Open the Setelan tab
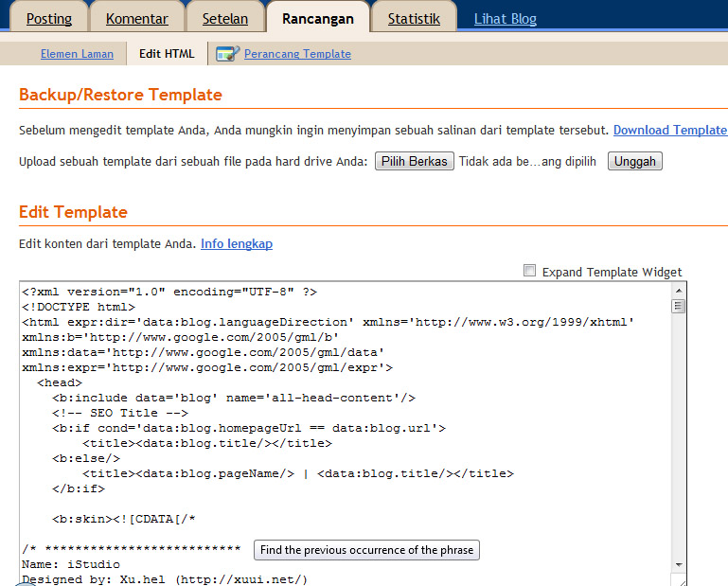Viewport: 728px width, 586px height. pos(225,19)
